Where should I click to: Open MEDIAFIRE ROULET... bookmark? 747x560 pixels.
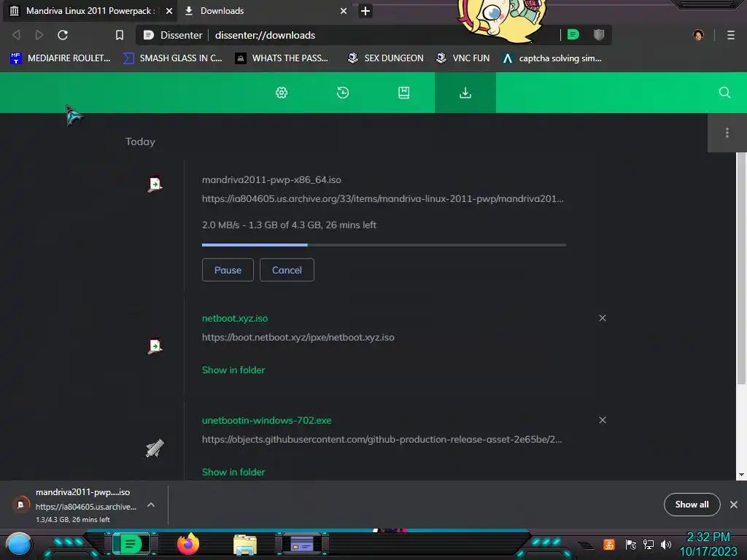click(60, 58)
